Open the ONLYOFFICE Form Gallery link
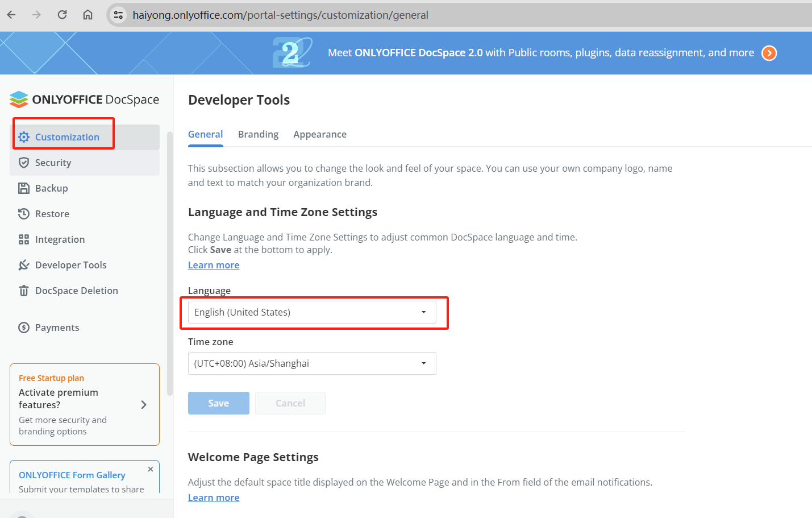The height and width of the screenshot is (518, 812). tap(72, 475)
